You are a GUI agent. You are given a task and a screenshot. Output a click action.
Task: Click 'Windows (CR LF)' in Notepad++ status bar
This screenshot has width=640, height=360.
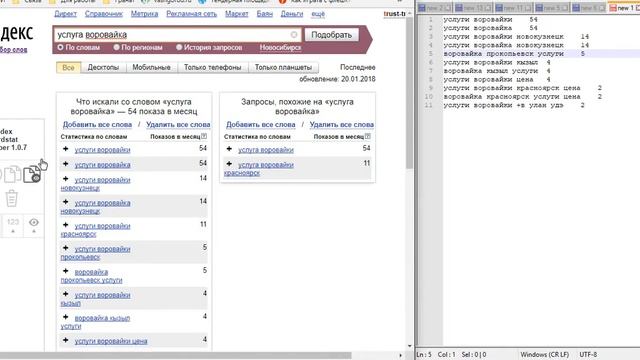(544, 355)
